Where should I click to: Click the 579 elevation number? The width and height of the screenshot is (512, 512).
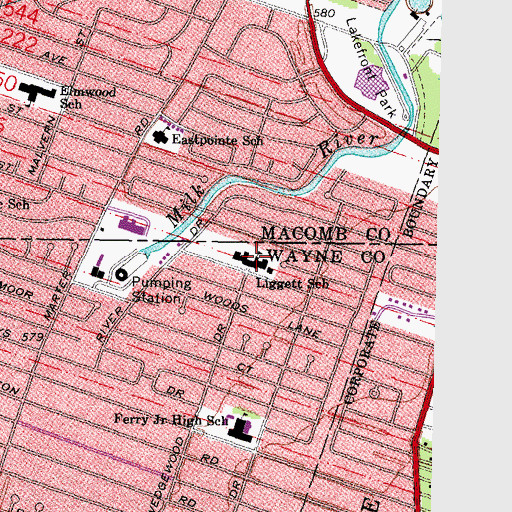tap(32, 337)
